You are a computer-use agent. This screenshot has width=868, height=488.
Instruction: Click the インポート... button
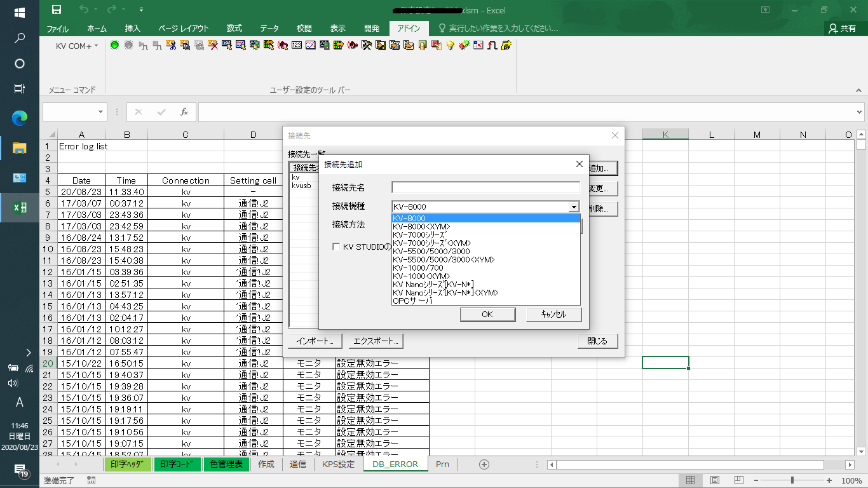315,341
